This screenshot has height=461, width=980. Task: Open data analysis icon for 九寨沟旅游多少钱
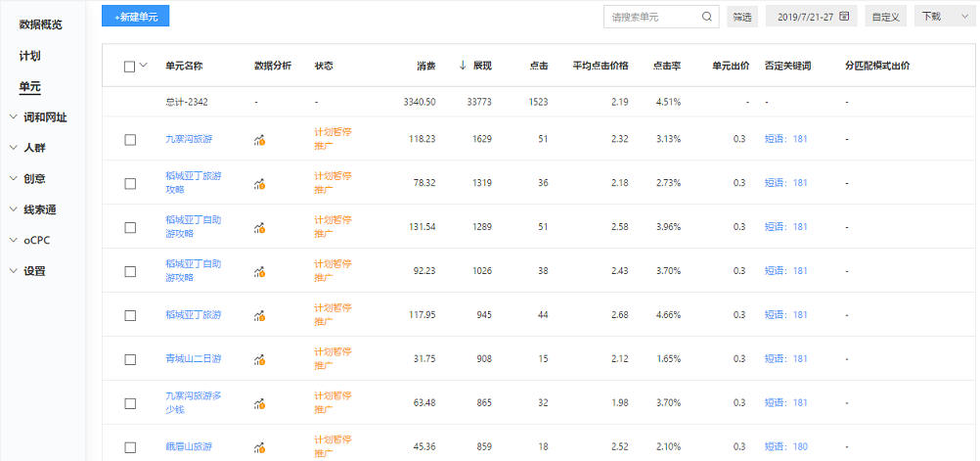(259, 403)
